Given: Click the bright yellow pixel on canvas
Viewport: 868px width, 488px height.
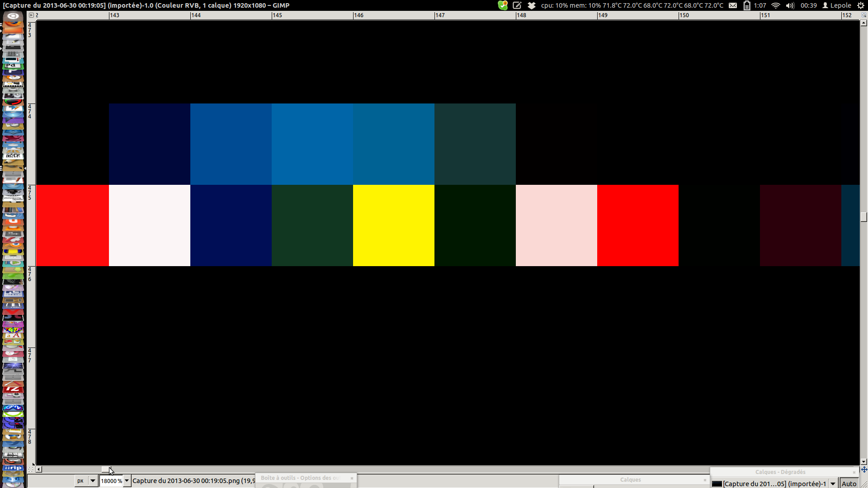Looking at the screenshot, I should click(x=393, y=225).
